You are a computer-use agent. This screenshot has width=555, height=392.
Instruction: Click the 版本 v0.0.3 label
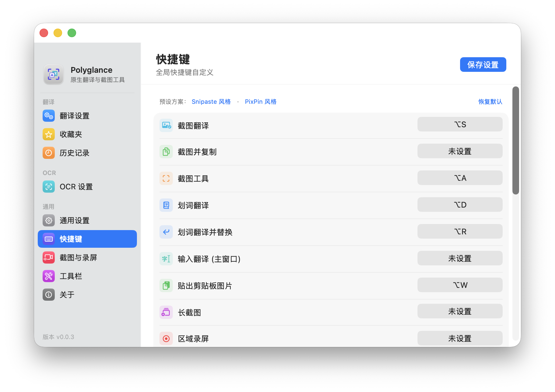click(x=58, y=337)
